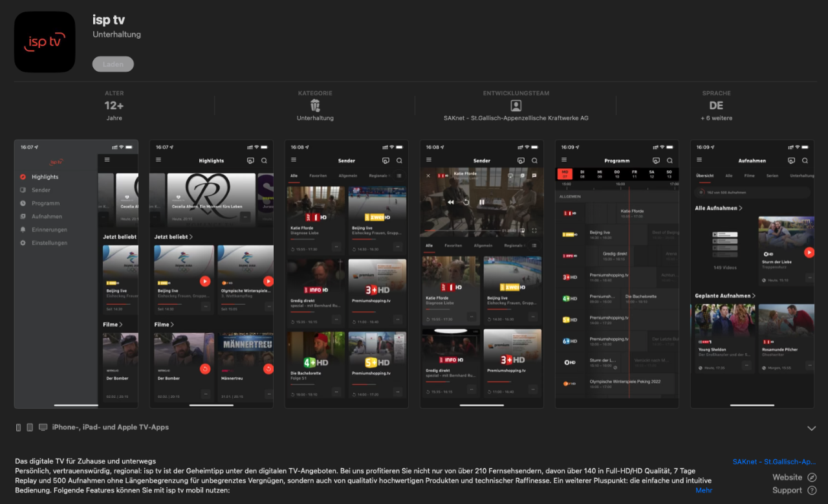This screenshot has height=504, width=828.
Task: Click the hamburger menu in Programm screenshot
Action: pyautogui.click(x=563, y=160)
